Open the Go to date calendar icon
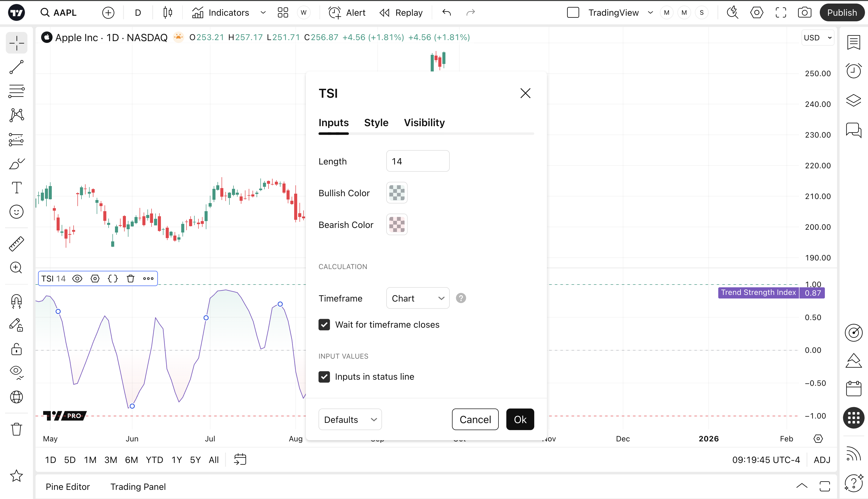The image size is (868, 499). pos(240,460)
